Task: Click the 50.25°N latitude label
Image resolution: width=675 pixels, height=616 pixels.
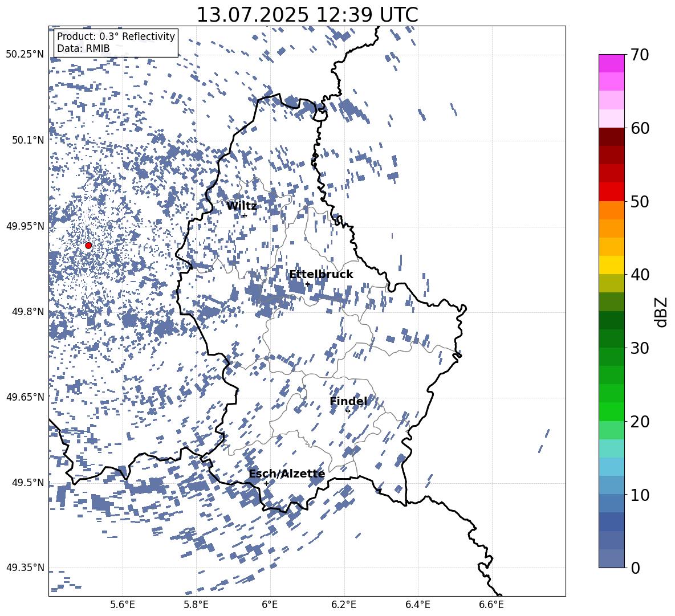Action: coord(25,55)
